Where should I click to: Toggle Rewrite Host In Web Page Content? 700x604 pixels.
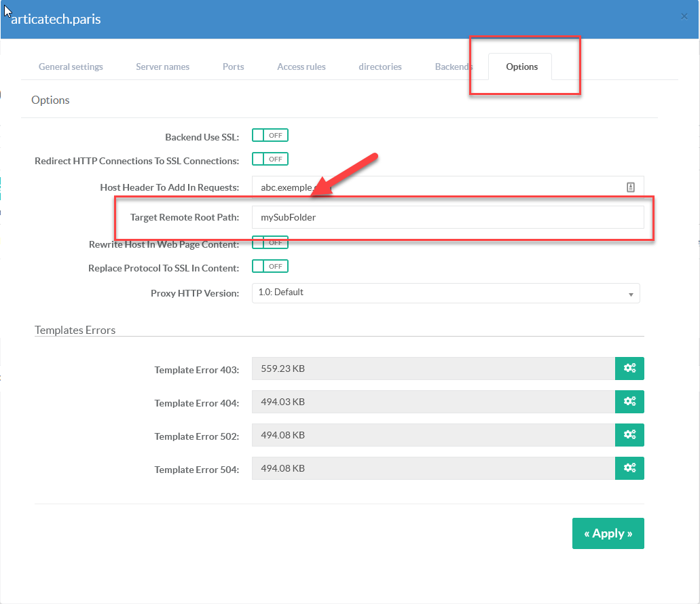[x=270, y=242]
